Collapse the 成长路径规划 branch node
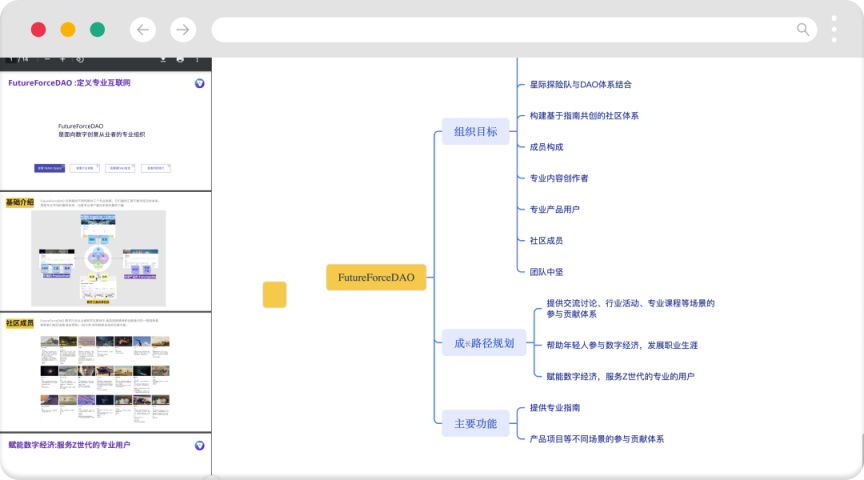 tap(484, 343)
